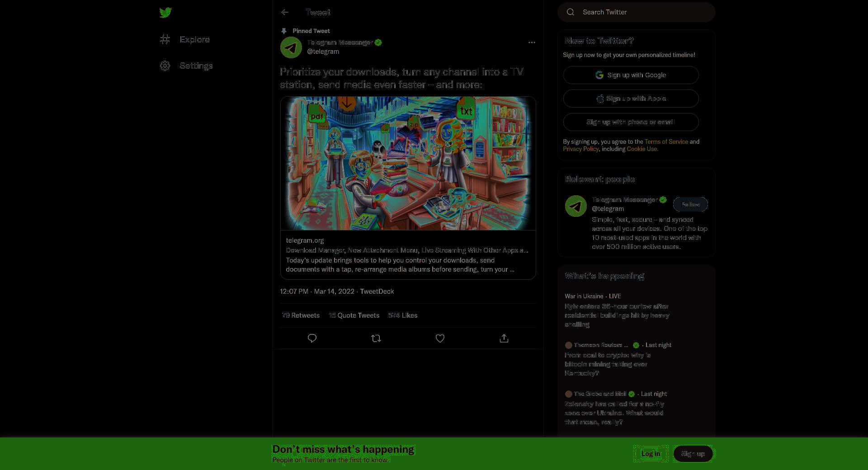Screen dimensions: 868x470
Task: Click the @telegram handle on the tweet
Action: 323,52
